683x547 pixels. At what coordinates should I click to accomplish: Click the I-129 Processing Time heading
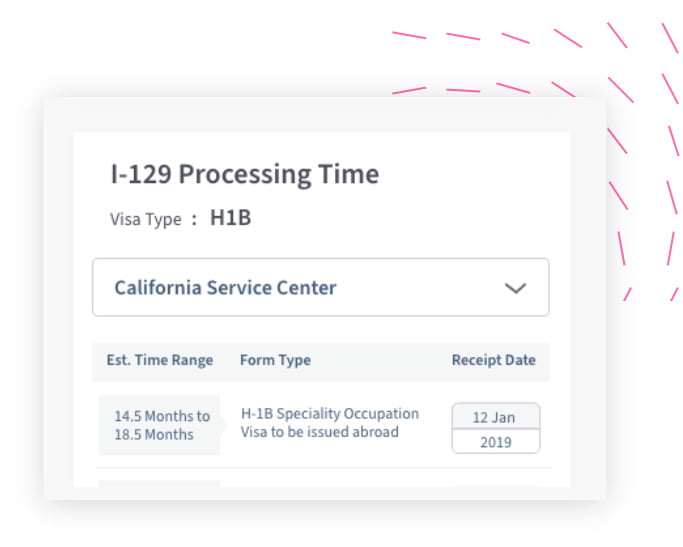tap(245, 174)
